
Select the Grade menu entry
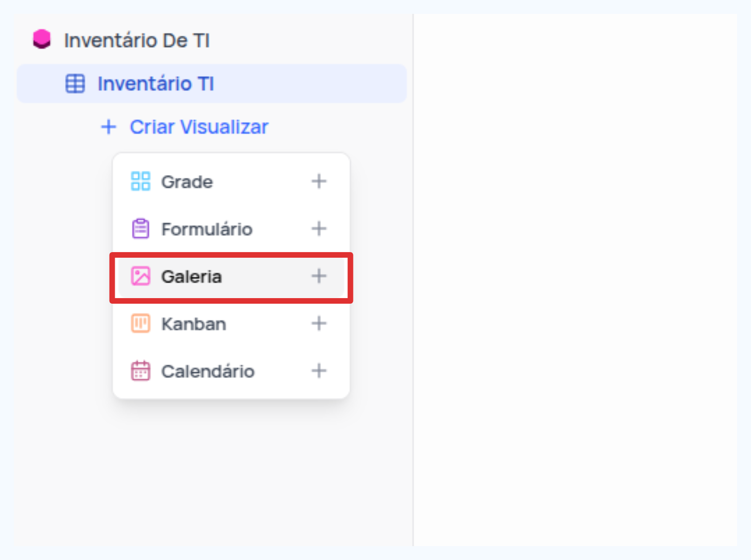231,182
